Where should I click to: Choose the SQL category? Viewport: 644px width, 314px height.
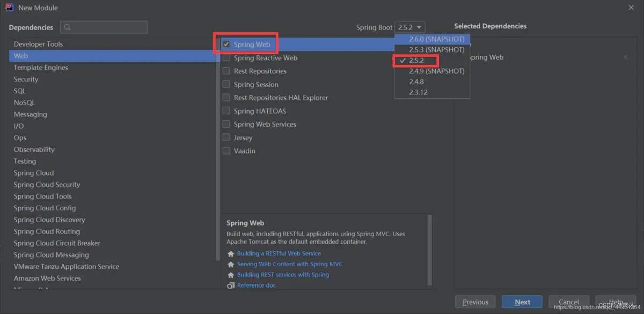point(20,91)
